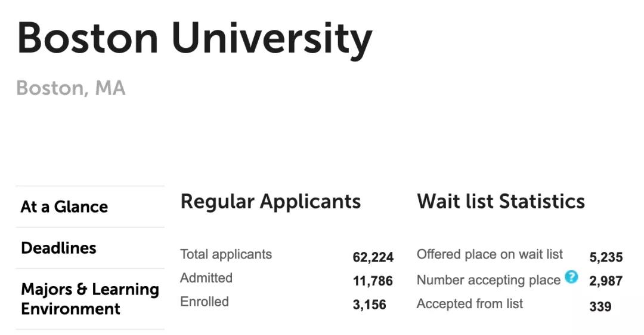Click the Regular Applicants heading

pyautogui.click(x=271, y=202)
